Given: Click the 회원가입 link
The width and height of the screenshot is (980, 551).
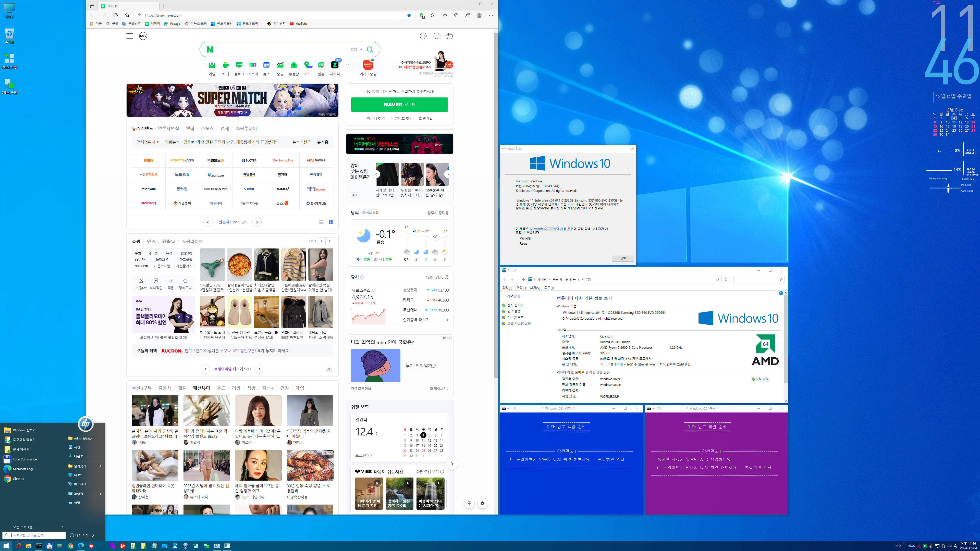Looking at the screenshot, I should tap(426, 118).
